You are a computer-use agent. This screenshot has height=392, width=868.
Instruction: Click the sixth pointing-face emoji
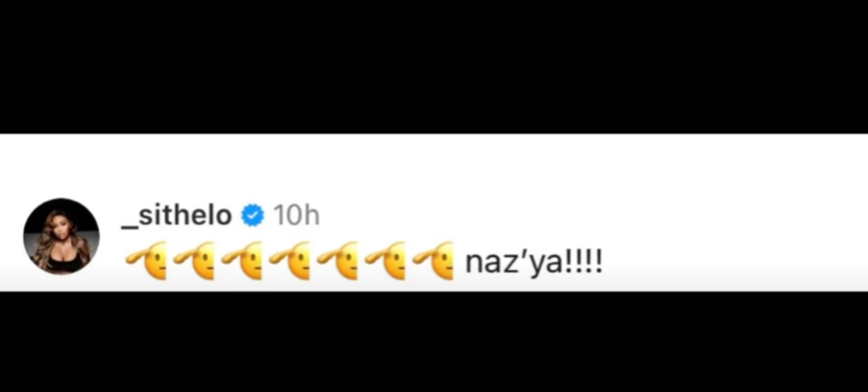pos(387,262)
